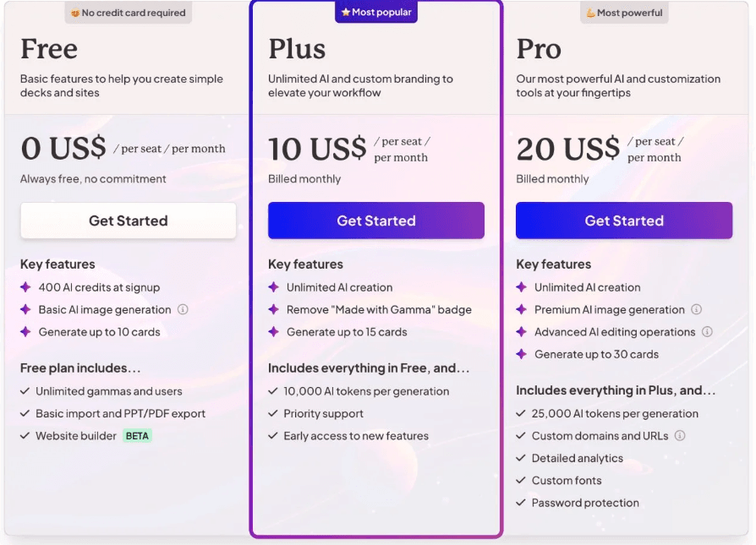Select the Plus plan heading
756x545 pixels.
coord(297,49)
